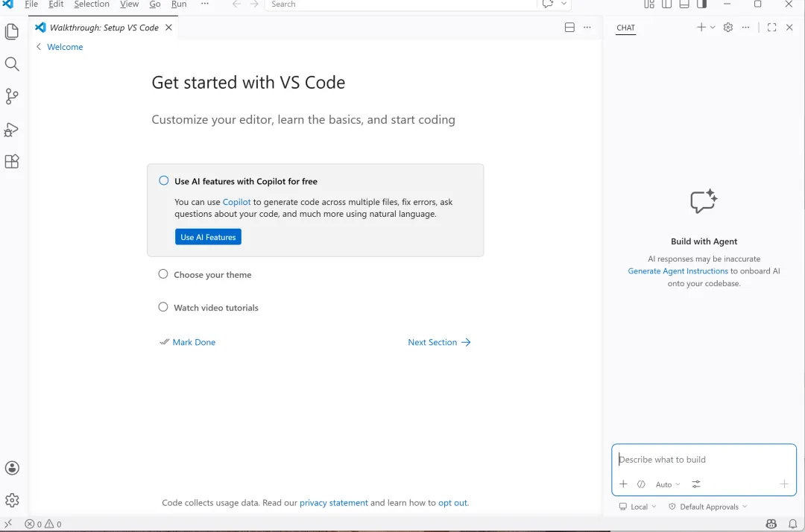Open Copilot status icon in status bar

771,524
